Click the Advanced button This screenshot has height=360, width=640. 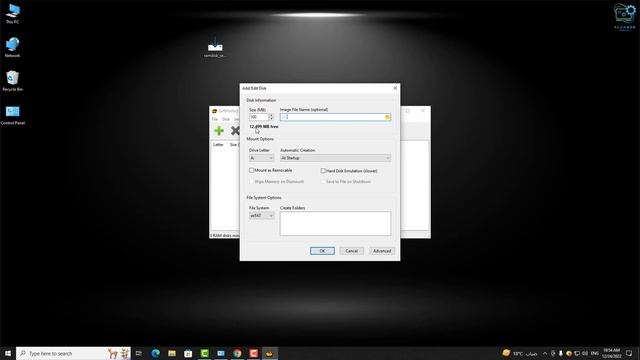pos(382,251)
